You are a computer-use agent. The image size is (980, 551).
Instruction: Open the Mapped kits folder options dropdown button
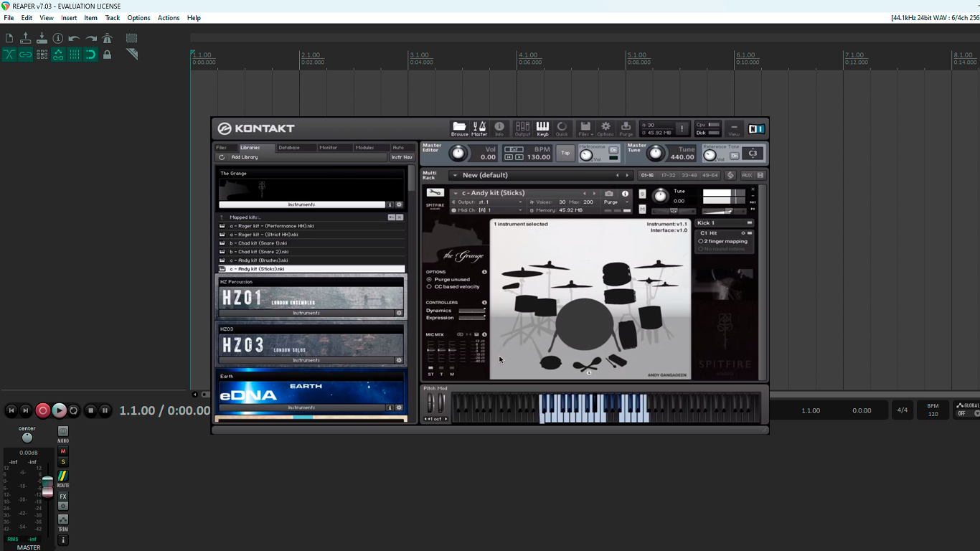[391, 217]
